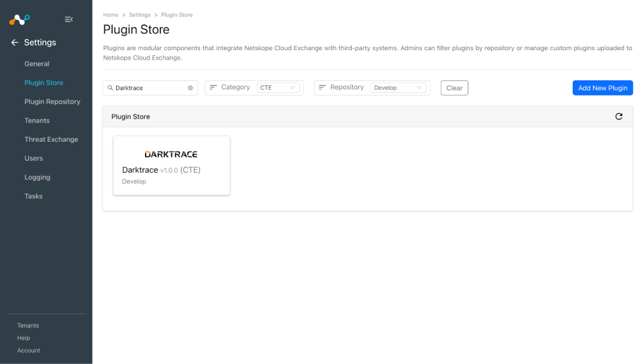Viewport: 643px width, 364px height.
Task: Click the Develop label on Darktrace card
Action: pos(134,181)
